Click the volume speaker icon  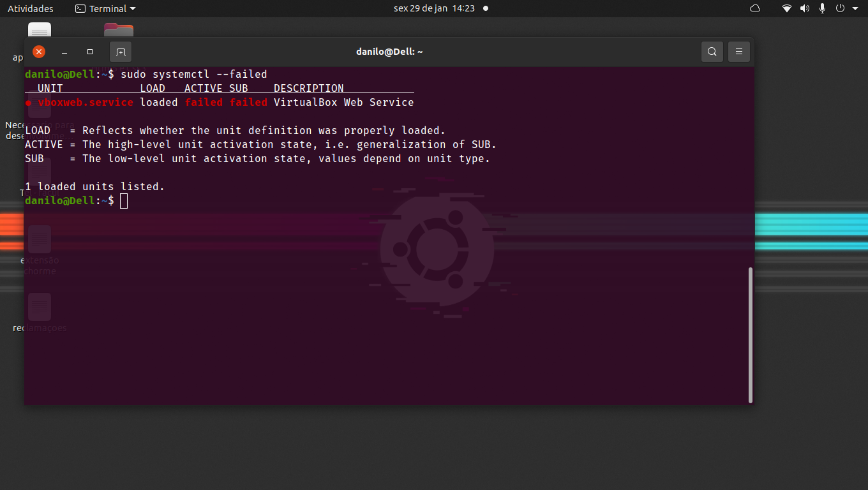tap(805, 8)
